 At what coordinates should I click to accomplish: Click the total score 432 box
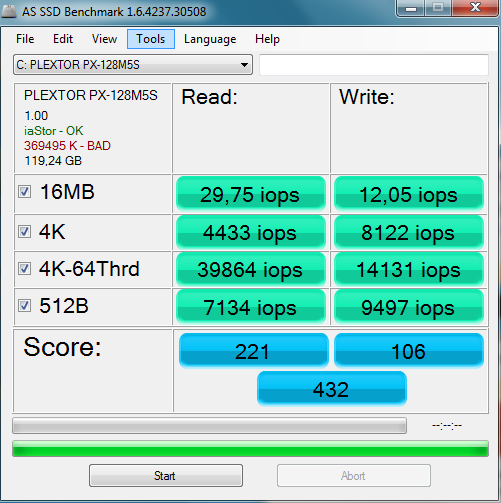[332, 389]
